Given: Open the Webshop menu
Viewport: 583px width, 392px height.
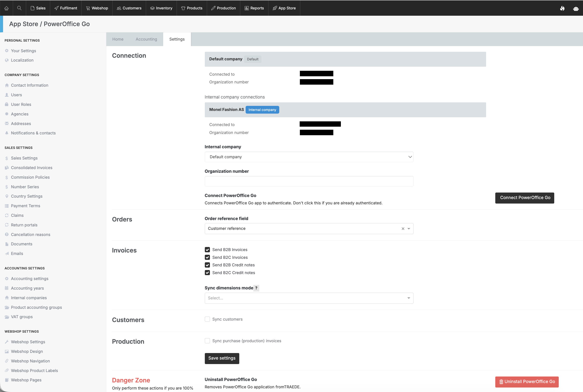Looking at the screenshot, I should [97, 8].
